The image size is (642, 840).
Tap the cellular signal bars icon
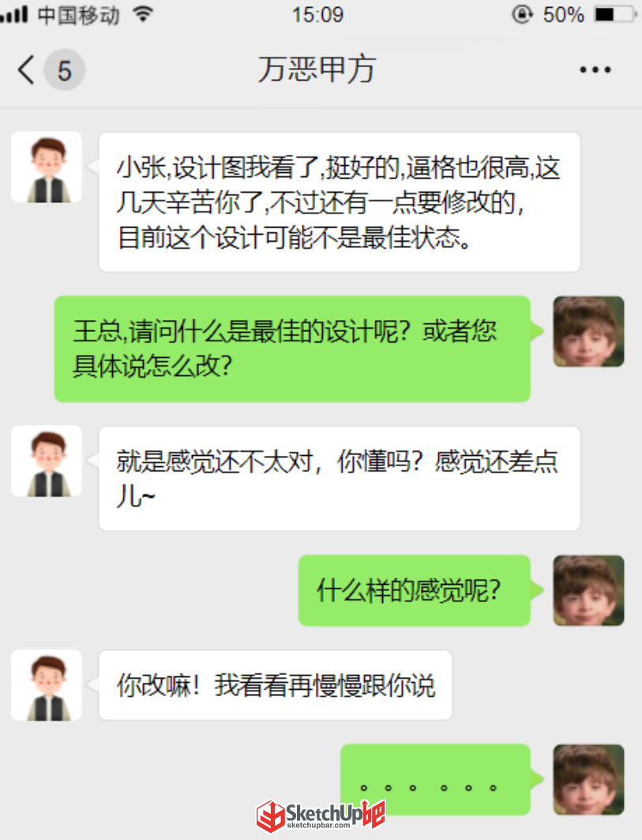click(x=14, y=14)
